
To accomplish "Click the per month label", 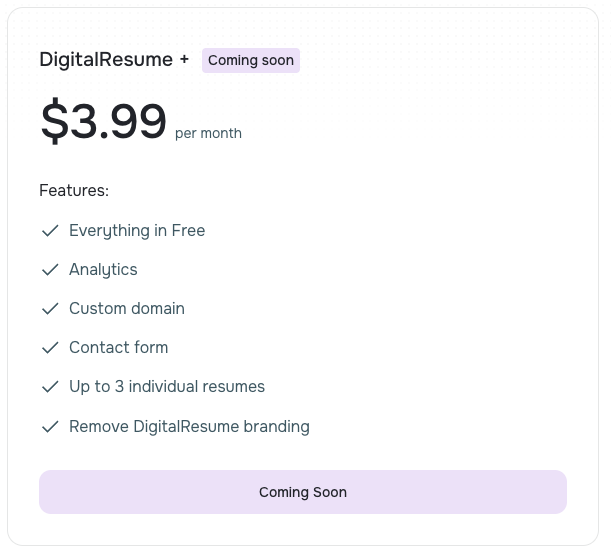I will [208, 133].
